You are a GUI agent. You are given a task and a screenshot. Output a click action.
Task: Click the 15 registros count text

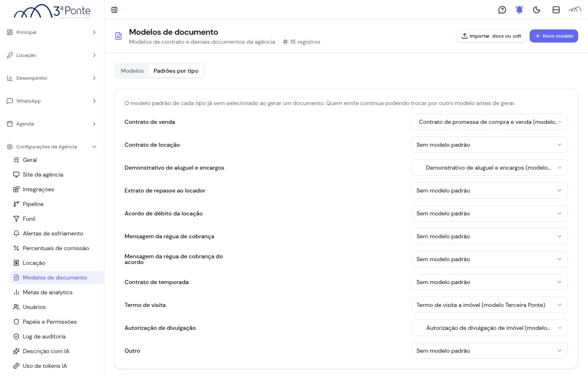coord(305,42)
